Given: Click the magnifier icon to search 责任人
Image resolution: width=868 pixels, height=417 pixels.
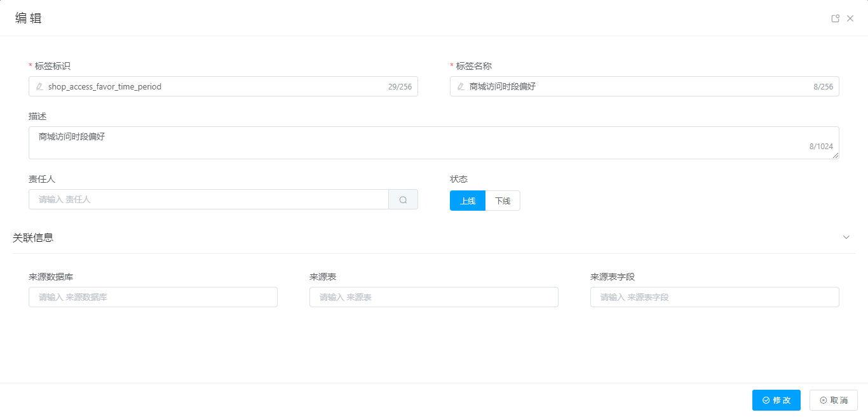Looking at the screenshot, I should pyautogui.click(x=403, y=199).
